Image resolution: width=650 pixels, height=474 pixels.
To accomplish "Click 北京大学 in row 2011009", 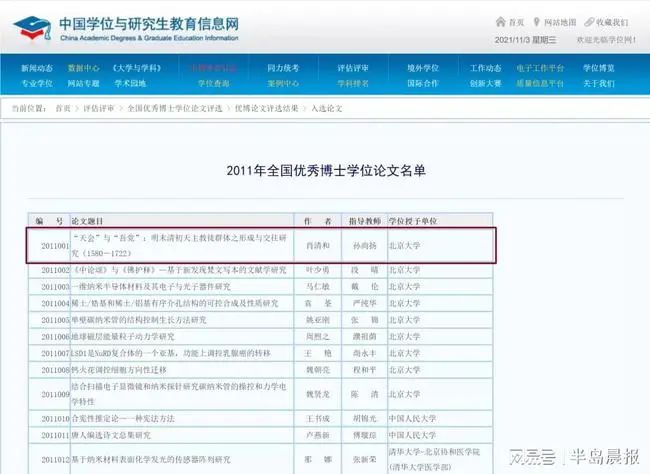I will (405, 394).
